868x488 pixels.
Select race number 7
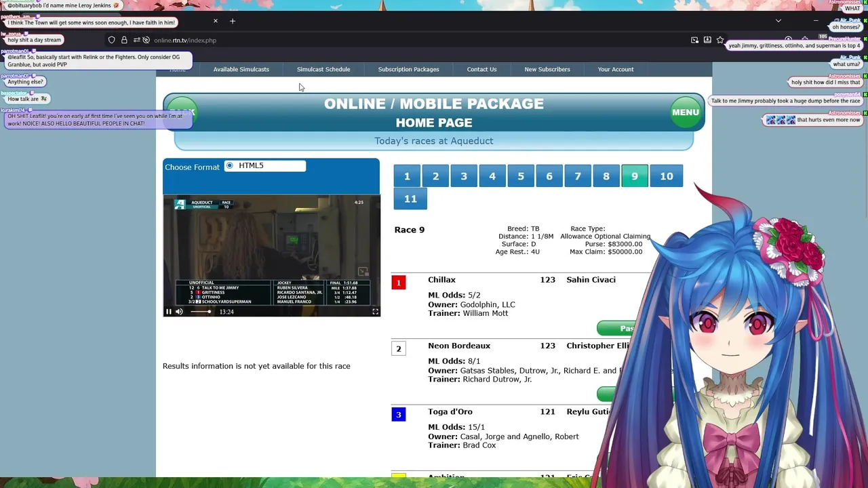[578, 176]
